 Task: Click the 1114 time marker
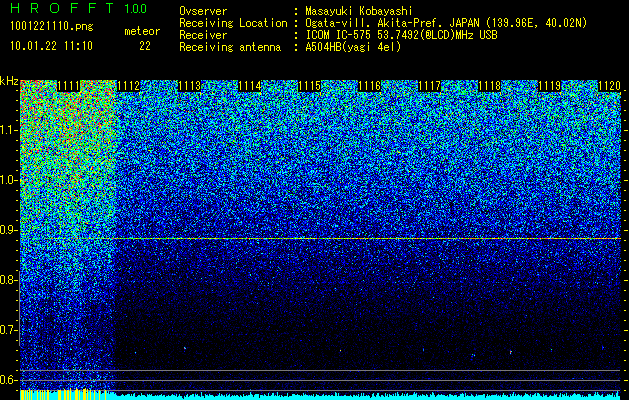(x=250, y=86)
